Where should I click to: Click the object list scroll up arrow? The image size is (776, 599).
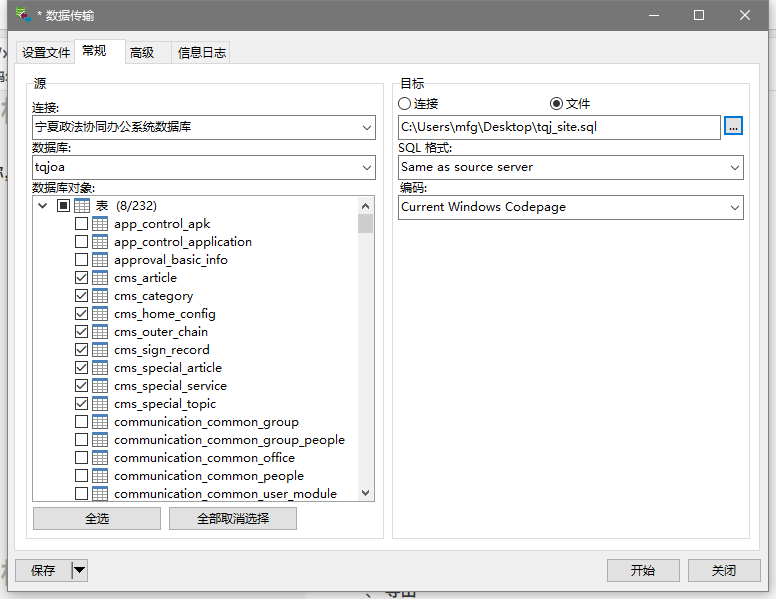365,205
